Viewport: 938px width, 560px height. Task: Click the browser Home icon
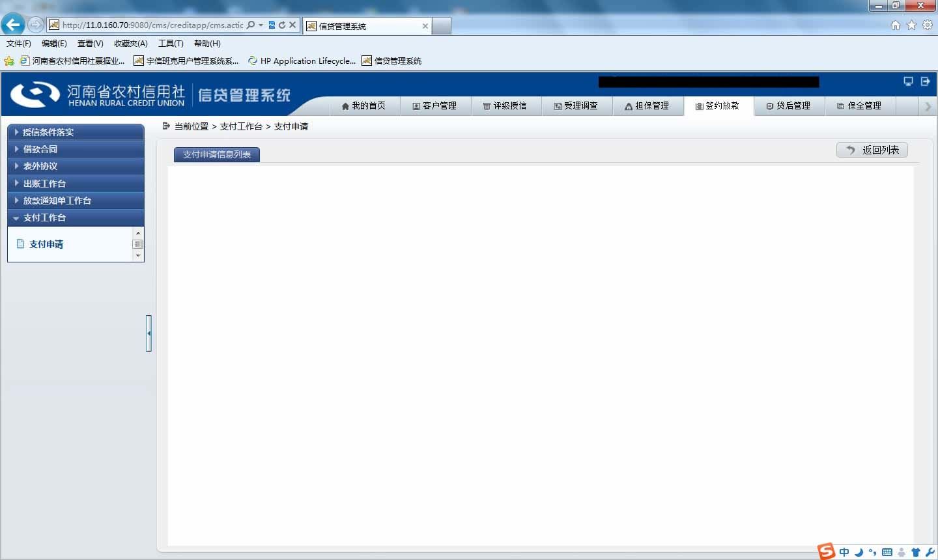896,25
